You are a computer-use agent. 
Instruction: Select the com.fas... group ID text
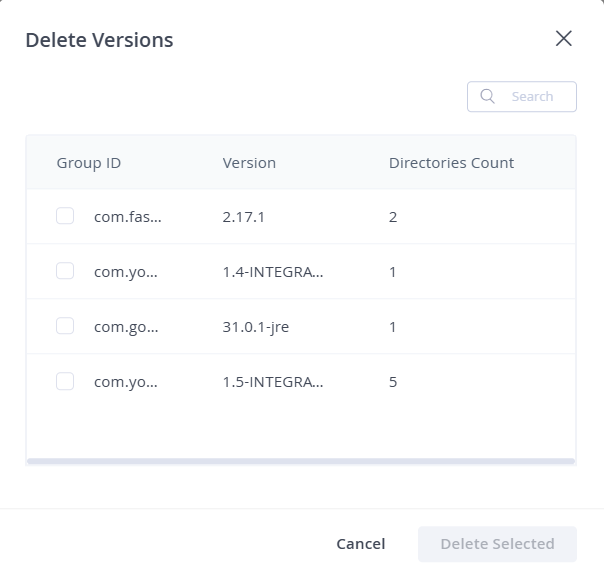[128, 217]
